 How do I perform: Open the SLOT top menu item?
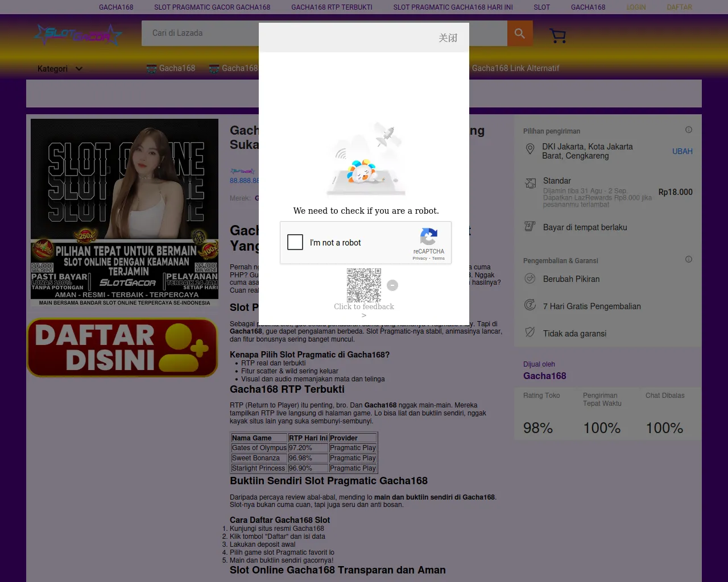(x=541, y=7)
